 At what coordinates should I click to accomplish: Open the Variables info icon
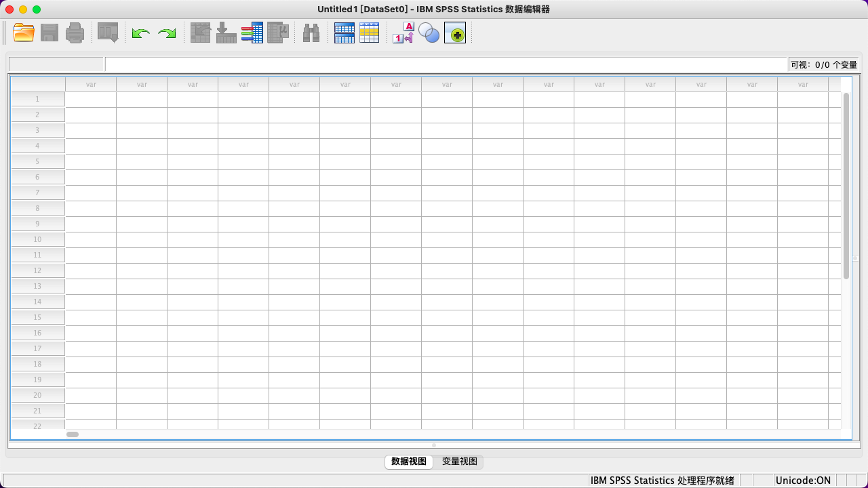(x=252, y=33)
